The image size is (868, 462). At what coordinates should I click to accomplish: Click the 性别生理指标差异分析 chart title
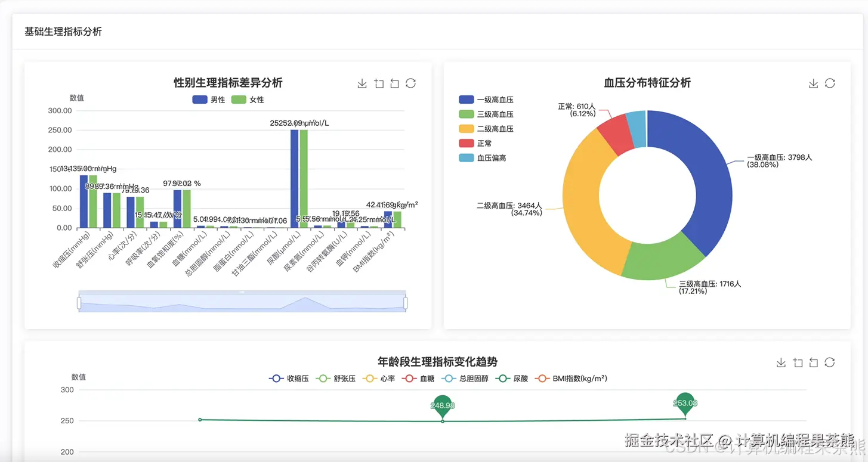click(x=228, y=82)
